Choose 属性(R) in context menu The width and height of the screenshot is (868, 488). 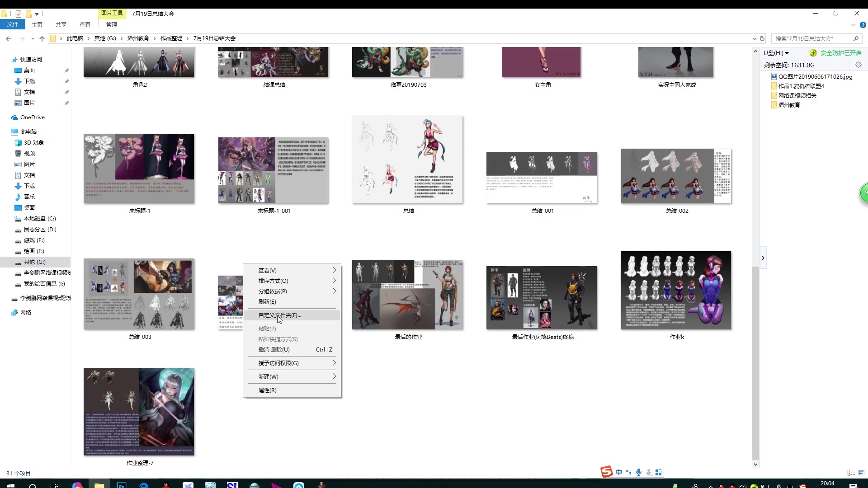292,390
